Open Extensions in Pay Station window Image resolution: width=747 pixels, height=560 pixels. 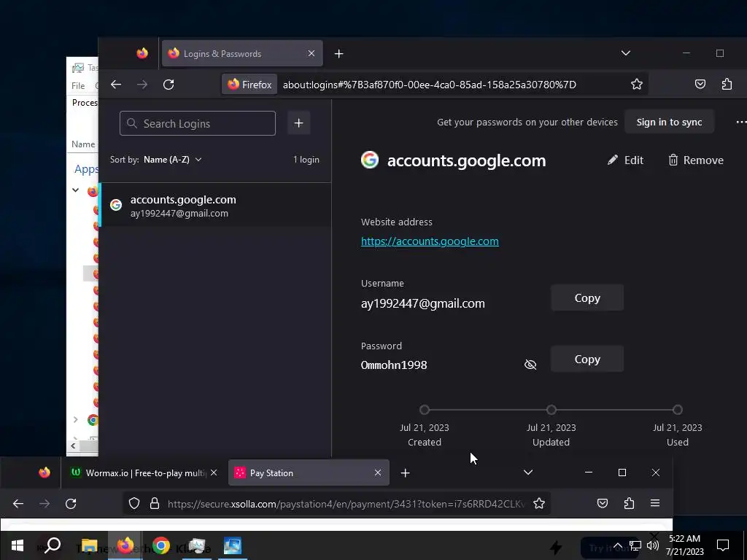[x=629, y=503]
